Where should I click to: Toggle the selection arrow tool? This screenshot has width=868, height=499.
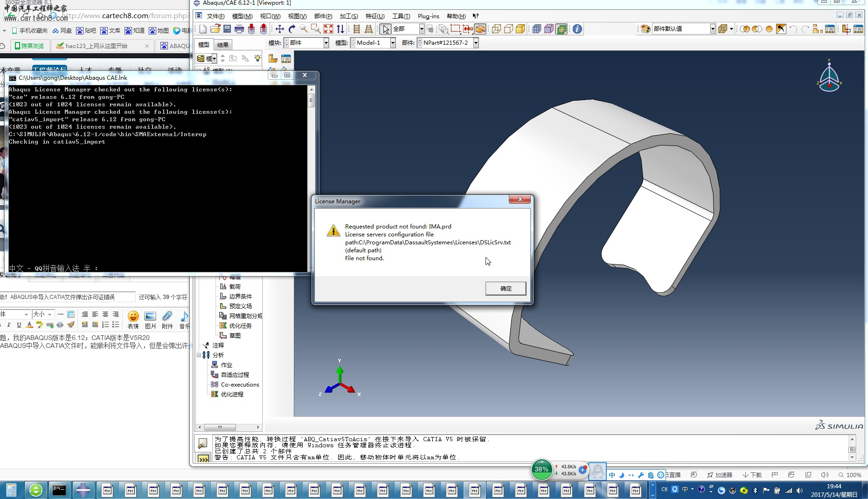(385, 29)
